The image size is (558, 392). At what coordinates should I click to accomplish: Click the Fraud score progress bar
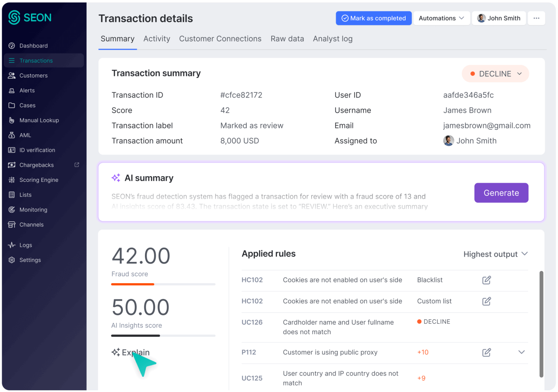click(x=163, y=284)
